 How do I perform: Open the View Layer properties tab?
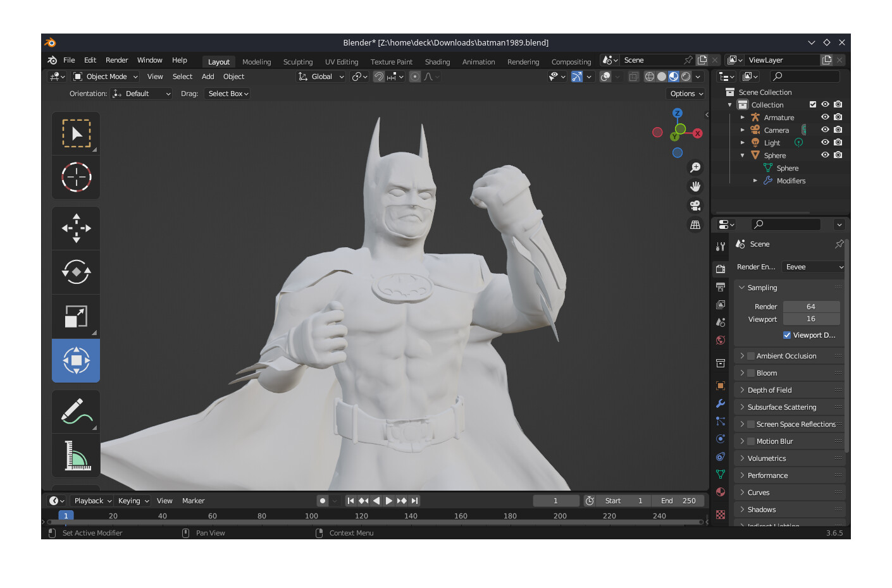pyautogui.click(x=721, y=304)
